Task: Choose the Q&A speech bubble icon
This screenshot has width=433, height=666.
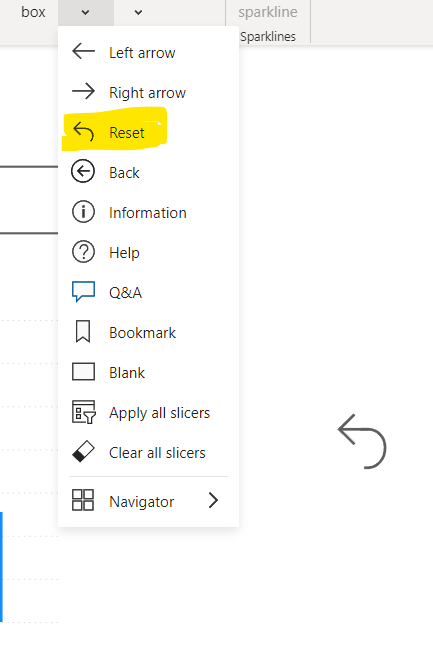Action: (83, 292)
